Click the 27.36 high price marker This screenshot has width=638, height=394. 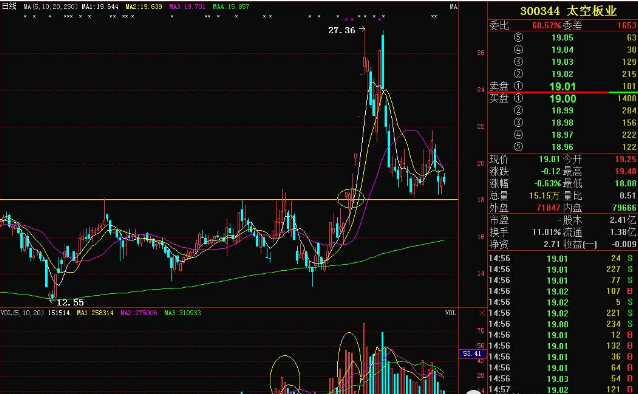342,30
